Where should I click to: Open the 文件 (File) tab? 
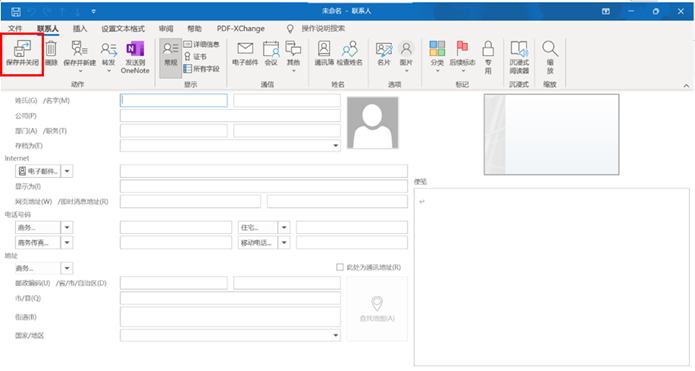click(15, 29)
